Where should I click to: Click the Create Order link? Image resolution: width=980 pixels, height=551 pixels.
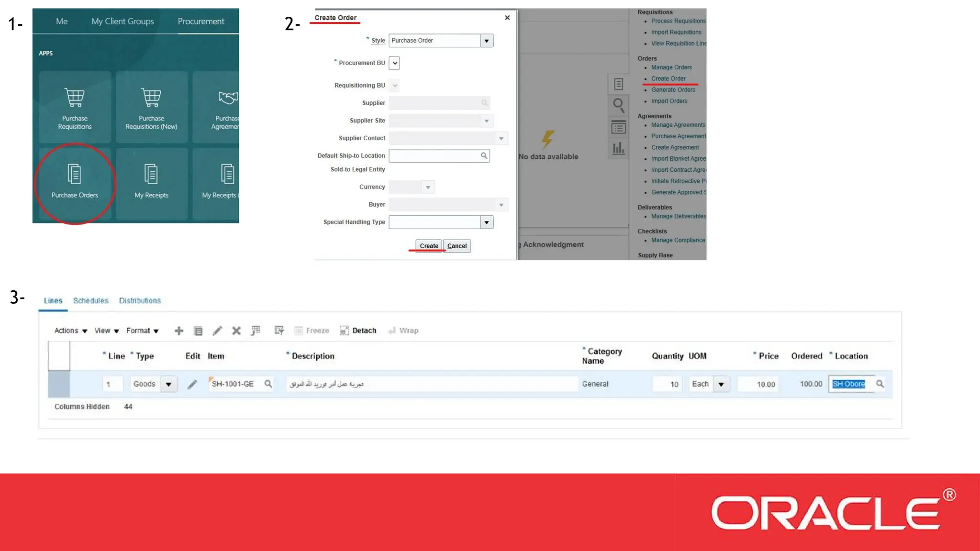click(x=668, y=78)
